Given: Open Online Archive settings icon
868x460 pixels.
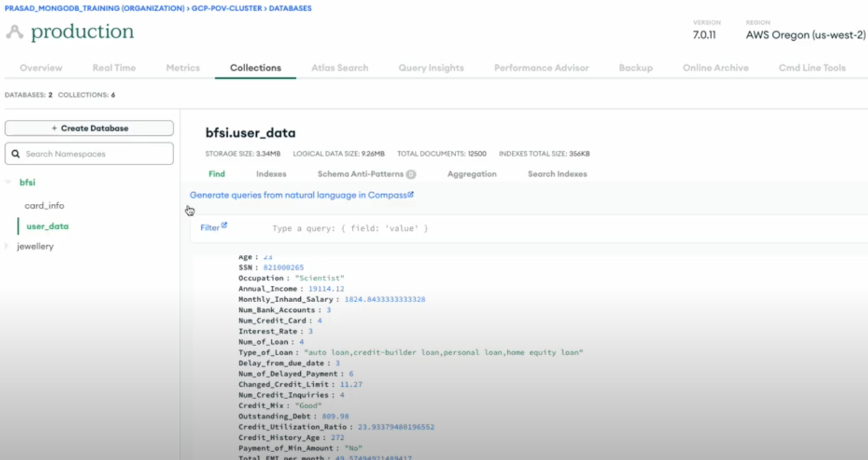Looking at the screenshot, I should click(716, 68).
